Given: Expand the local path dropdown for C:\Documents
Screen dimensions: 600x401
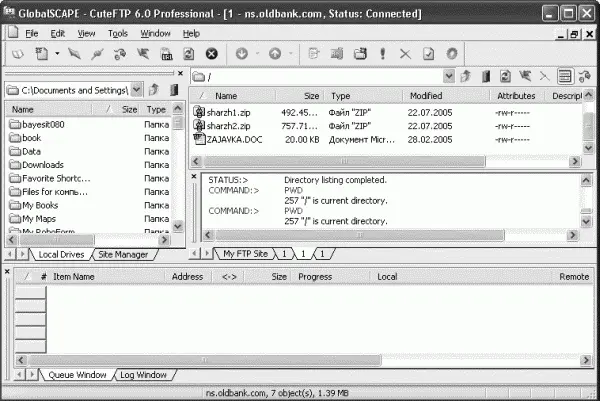Looking at the screenshot, I should tap(136, 89).
